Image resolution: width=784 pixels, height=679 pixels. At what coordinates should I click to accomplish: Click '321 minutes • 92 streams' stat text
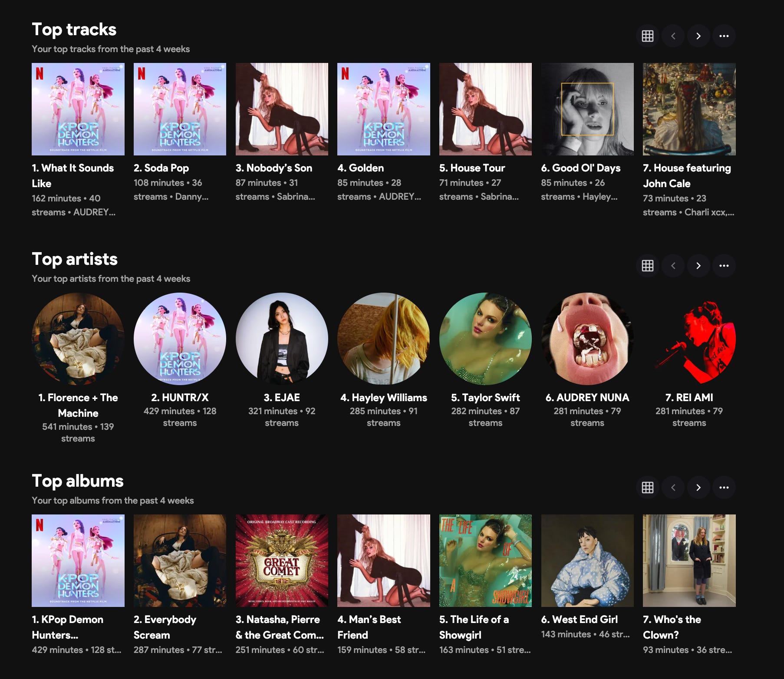[282, 417]
